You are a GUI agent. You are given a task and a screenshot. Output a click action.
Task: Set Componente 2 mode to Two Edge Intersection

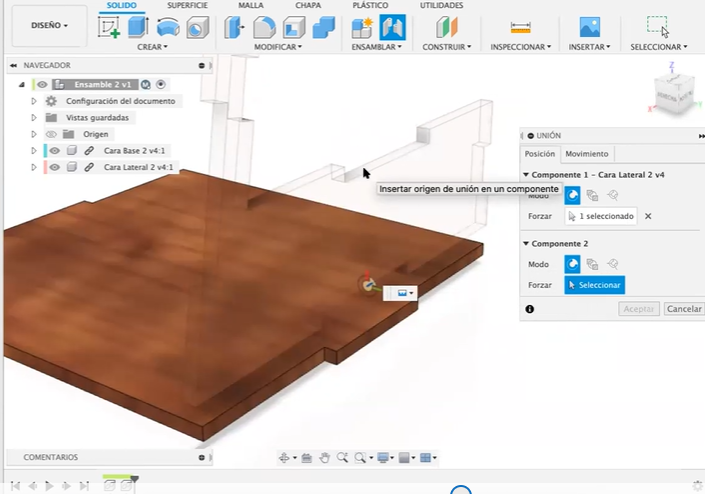click(x=612, y=264)
